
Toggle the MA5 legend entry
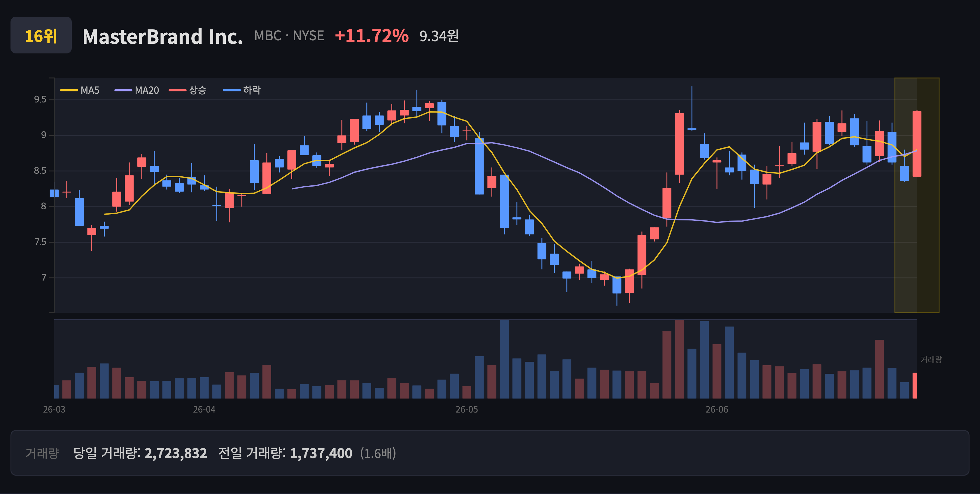tap(80, 90)
